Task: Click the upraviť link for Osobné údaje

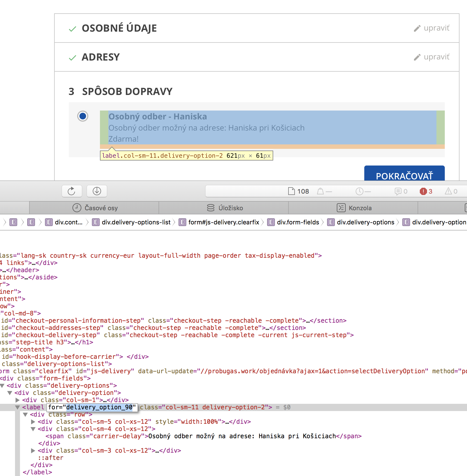Action: coord(431,28)
